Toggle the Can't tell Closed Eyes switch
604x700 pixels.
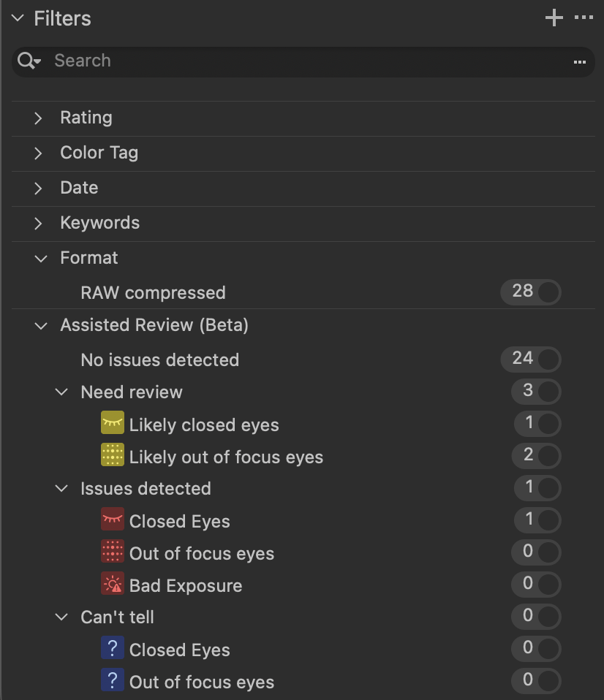click(x=536, y=649)
